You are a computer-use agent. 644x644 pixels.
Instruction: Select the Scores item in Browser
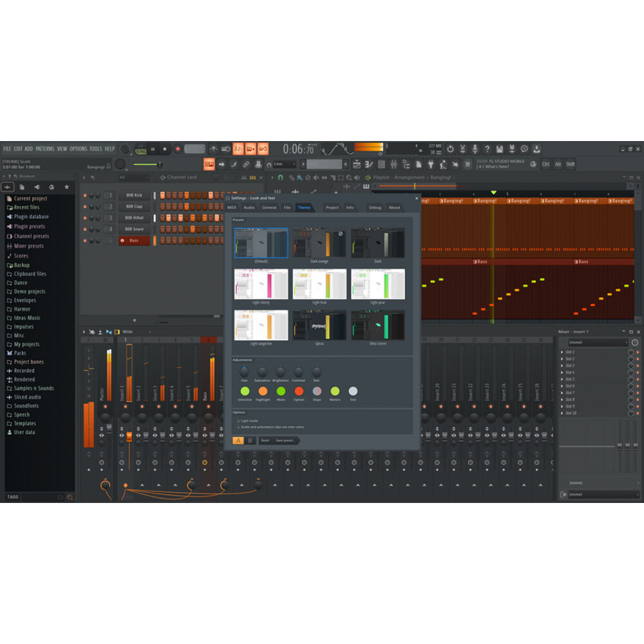[21, 256]
